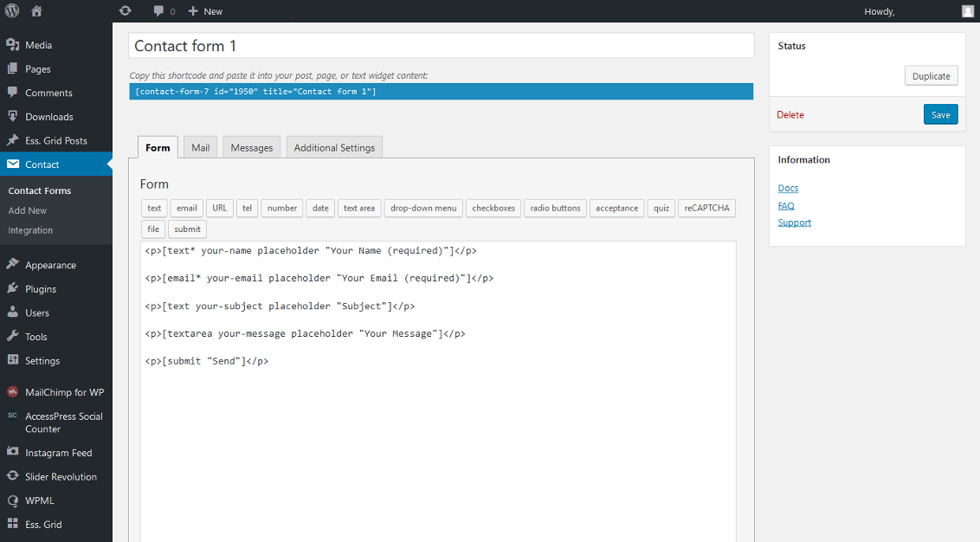Click the updates refresh icon
This screenshot has height=542, width=980.
click(125, 11)
